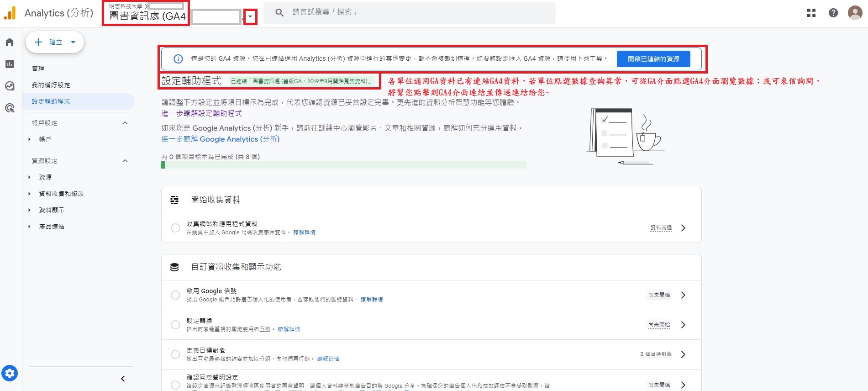Click the 開始收集資料 section icon
This screenshot has width=868, height=391.
(x=174, y=200)
